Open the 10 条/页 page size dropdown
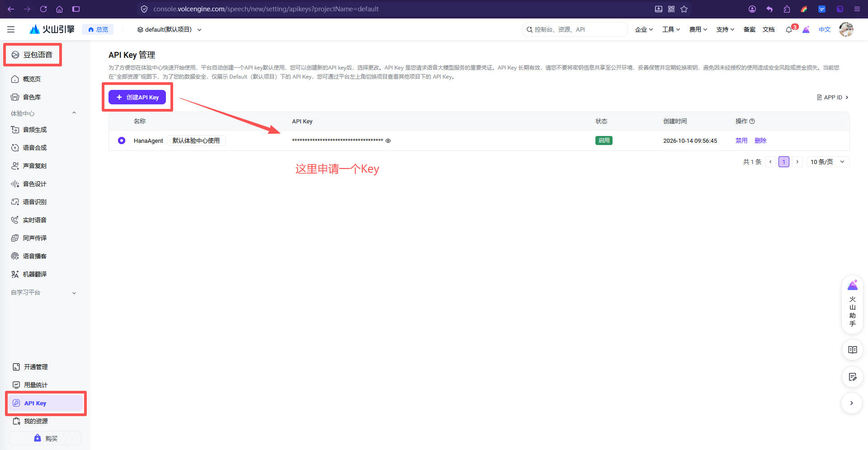Screen dimensions: 868x450 tap(828, 162)
